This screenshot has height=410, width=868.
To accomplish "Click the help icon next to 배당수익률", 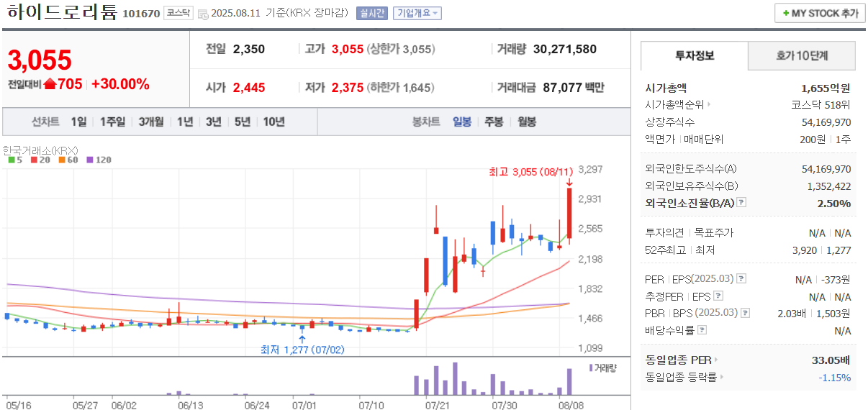I will tap(702, 330).
